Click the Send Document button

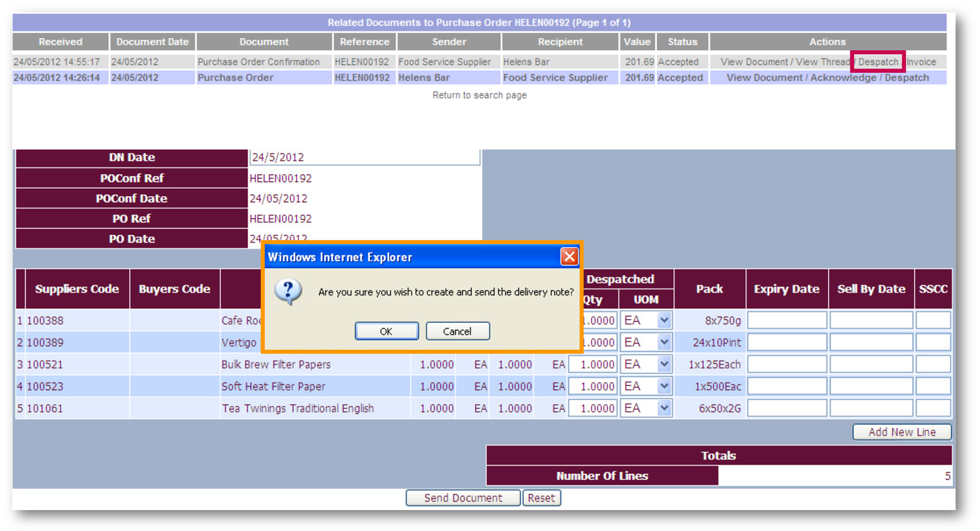[463, 498]
